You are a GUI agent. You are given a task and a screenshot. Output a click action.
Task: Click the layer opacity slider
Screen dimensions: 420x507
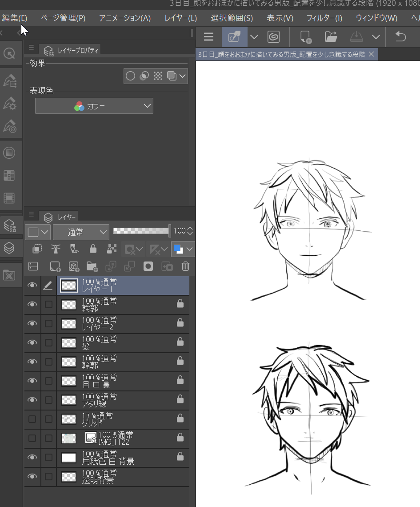pos(141,231)
